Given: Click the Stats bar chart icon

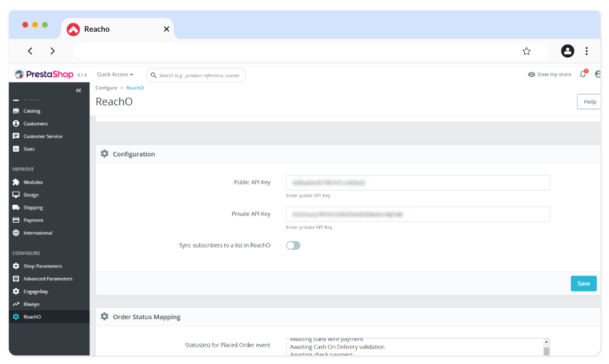Looking at the screenshot, I should [16, 149].
